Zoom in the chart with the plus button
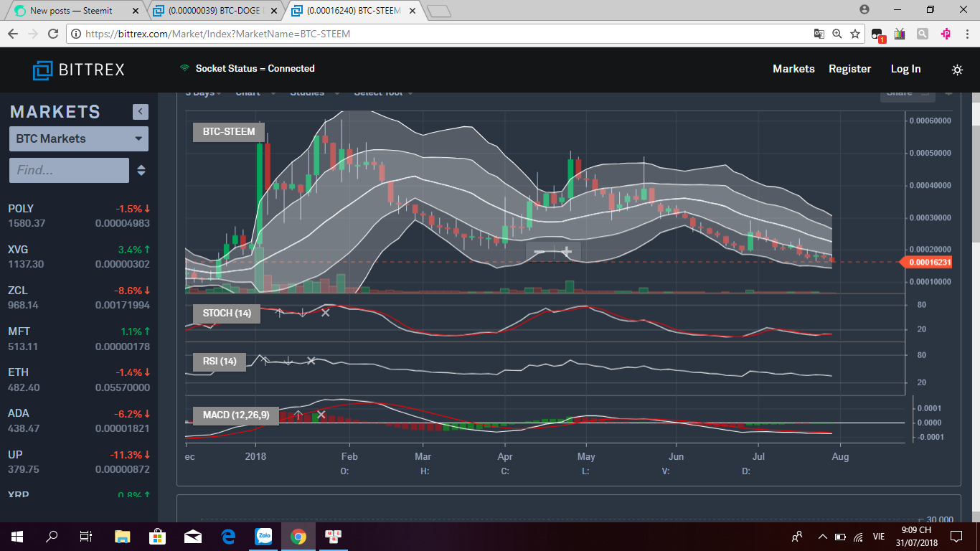The image size is (980, 551). click(567, 252)
